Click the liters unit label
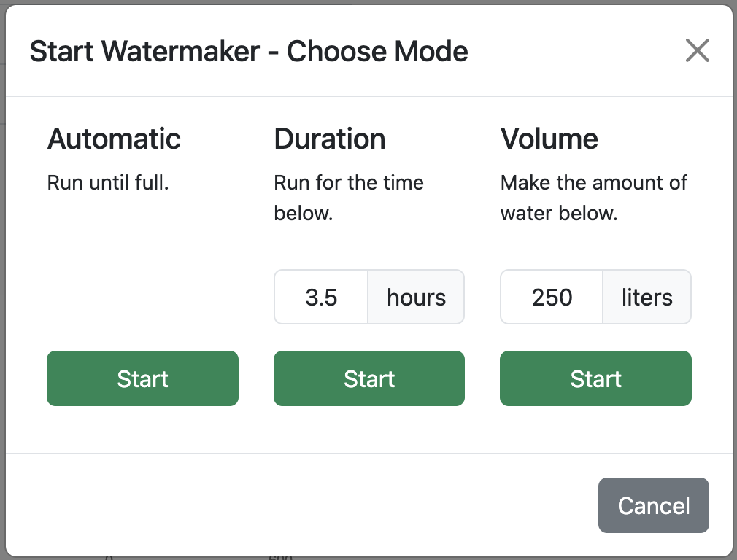This screenshot has width=737, height=560. pyautogui.click(x=647, y=297)
